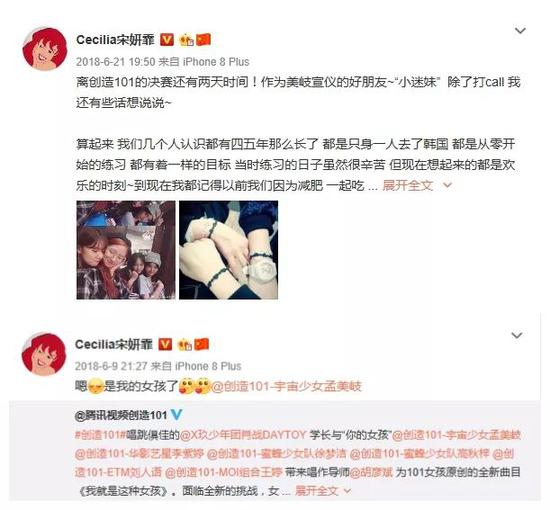Open the #创造101# hashtag

tap(100, 435)
